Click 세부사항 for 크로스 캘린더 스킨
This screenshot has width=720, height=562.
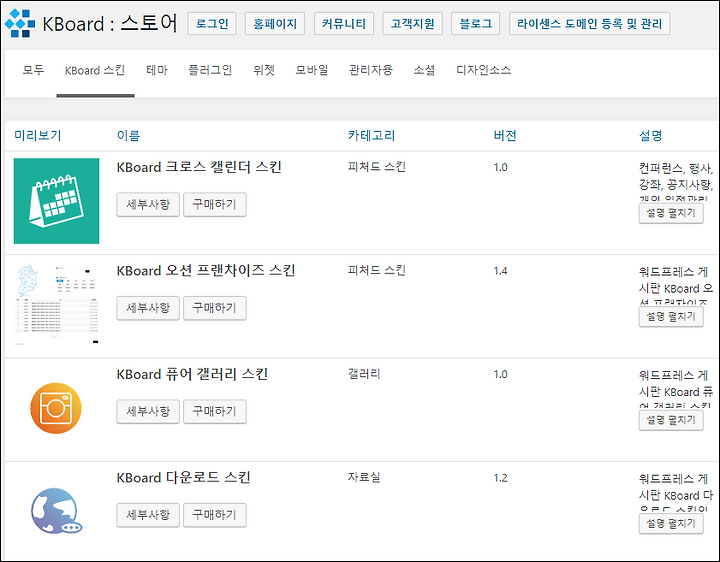coord(148,204)
